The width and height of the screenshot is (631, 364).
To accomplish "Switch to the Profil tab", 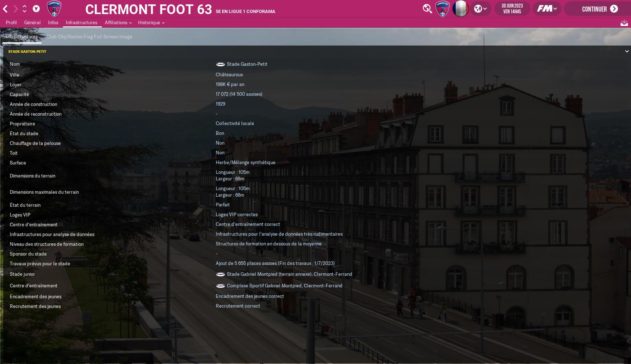I will pyautogui.click(x=11, y=22).
